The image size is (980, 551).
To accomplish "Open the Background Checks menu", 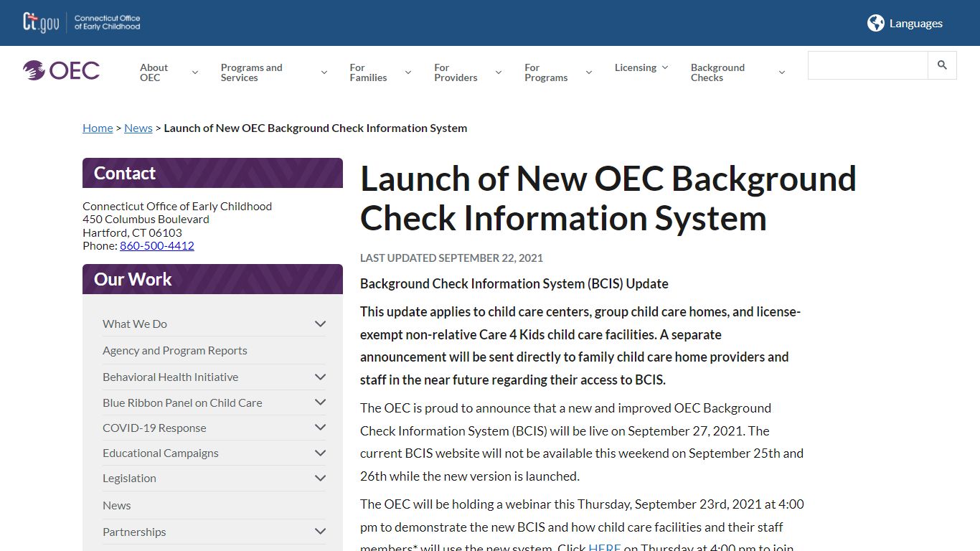I will pyautogui.click(x=717, y=72).
